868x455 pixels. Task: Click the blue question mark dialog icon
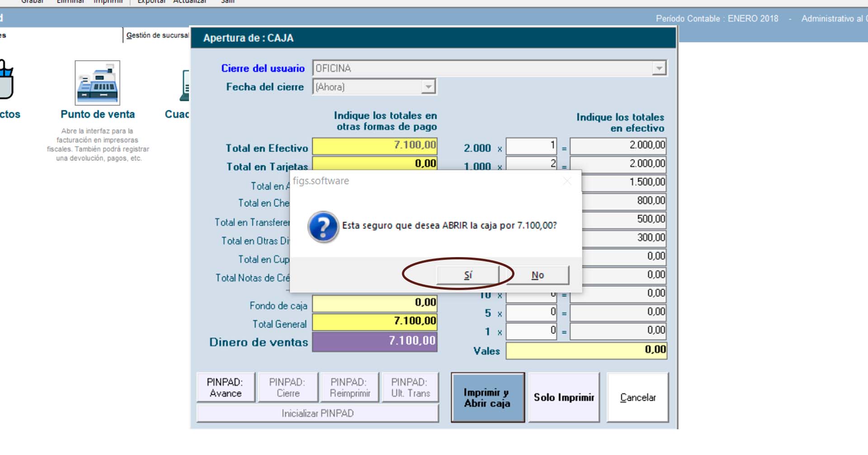[323, 227]
